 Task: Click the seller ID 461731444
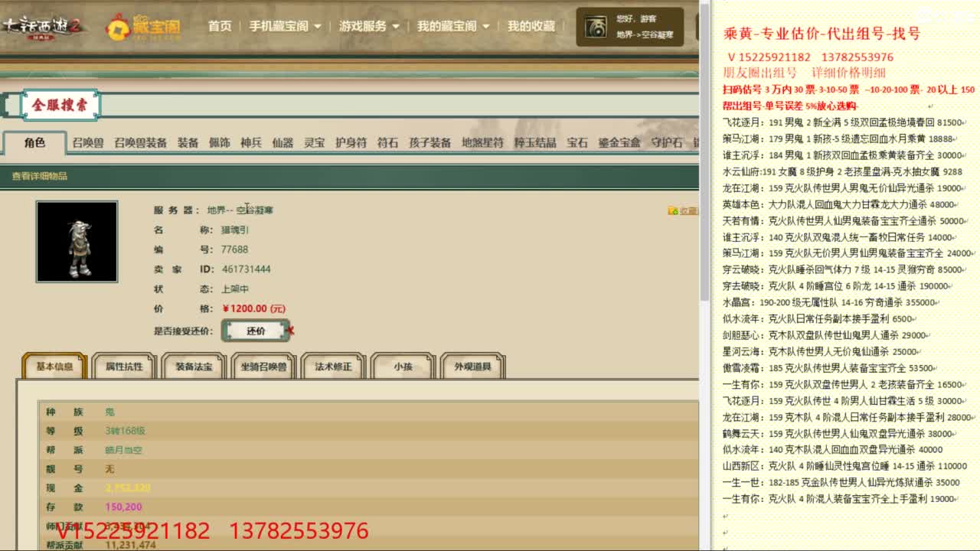[x=246, y=269]
